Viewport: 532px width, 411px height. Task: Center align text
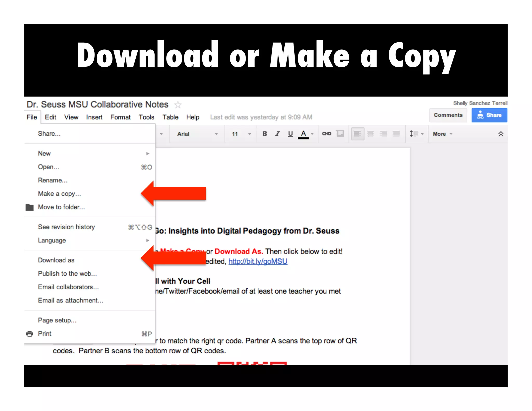pos(370,134)
